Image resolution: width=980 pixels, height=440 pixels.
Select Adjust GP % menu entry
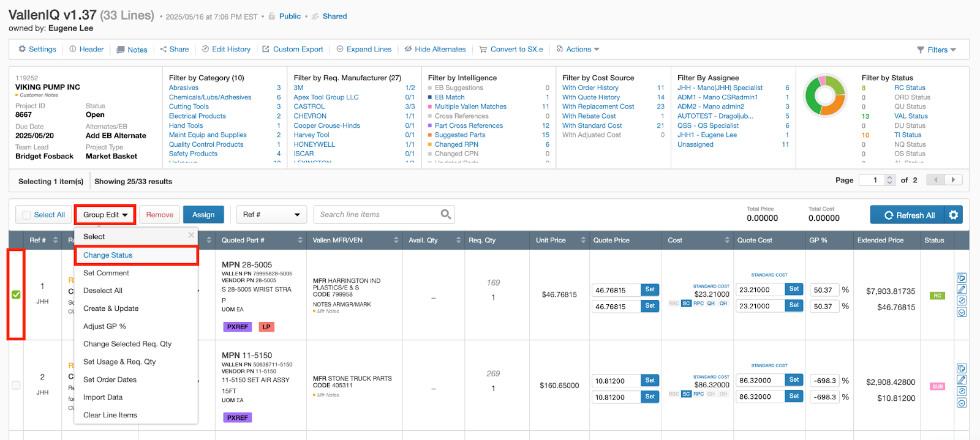point(105,326)
